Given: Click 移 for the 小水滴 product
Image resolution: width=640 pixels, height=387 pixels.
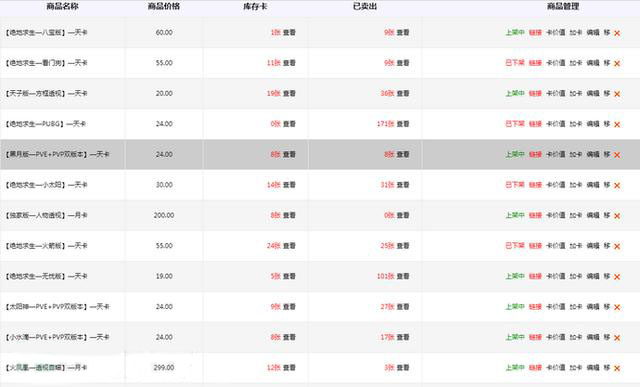Looking at the screenshot, I should pyautogui.click(x=607, y=337).
